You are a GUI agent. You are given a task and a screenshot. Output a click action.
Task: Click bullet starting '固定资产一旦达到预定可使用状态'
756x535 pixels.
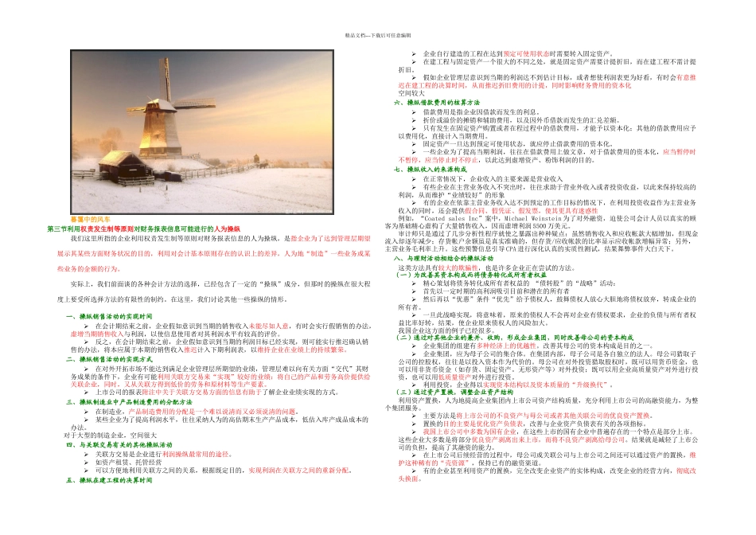click(x=518, y=144)
